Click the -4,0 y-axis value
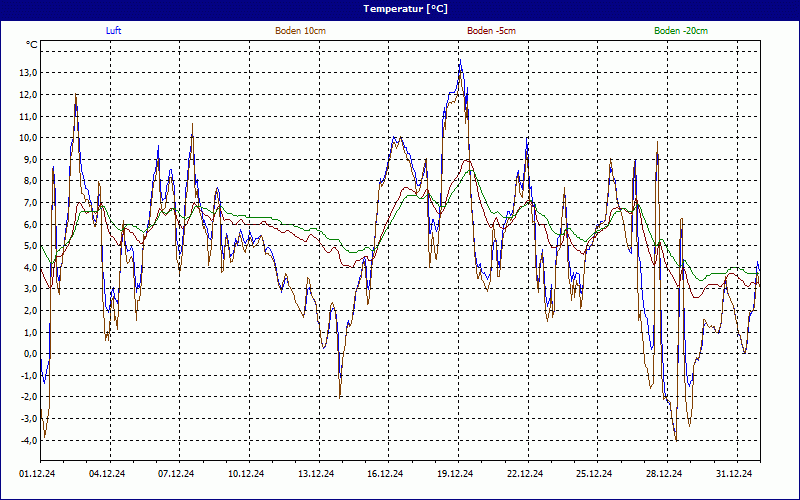The image size is (800, 500). (x=29, y=440)
